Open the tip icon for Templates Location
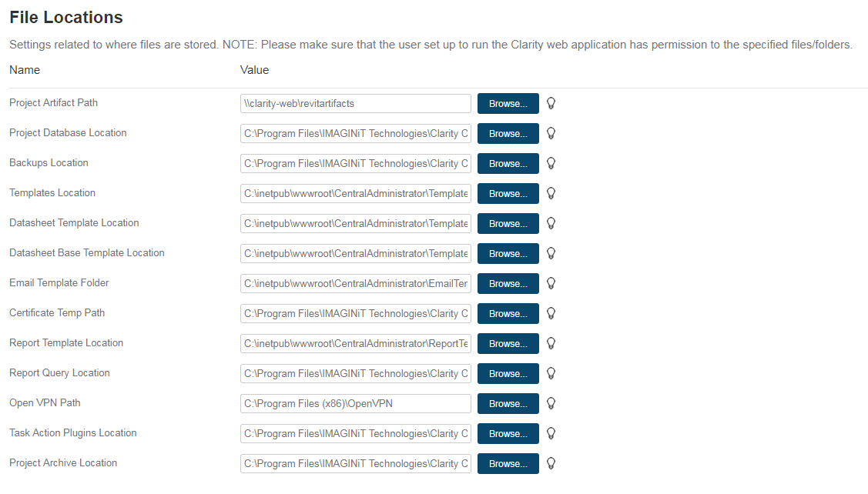The image size is (868, 494). click(551, 193)
